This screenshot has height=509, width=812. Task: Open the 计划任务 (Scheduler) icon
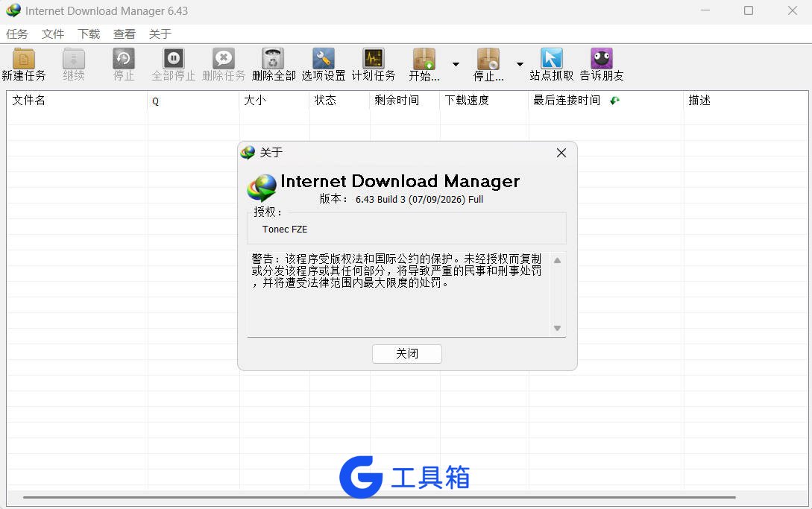pyautogui.click(x=374, y=59)
